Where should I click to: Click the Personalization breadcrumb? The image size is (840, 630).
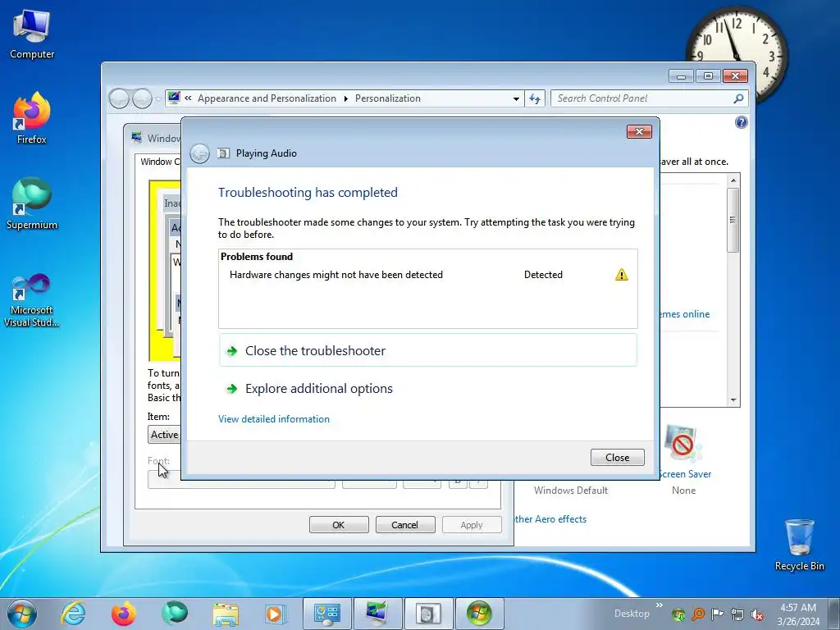[x=388, y=98]
